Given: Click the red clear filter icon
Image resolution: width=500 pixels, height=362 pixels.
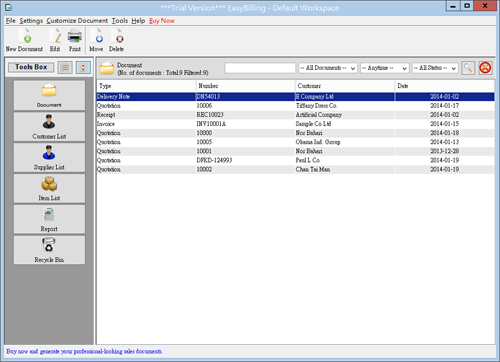Looking at the screenshot, I should (485, 68).
